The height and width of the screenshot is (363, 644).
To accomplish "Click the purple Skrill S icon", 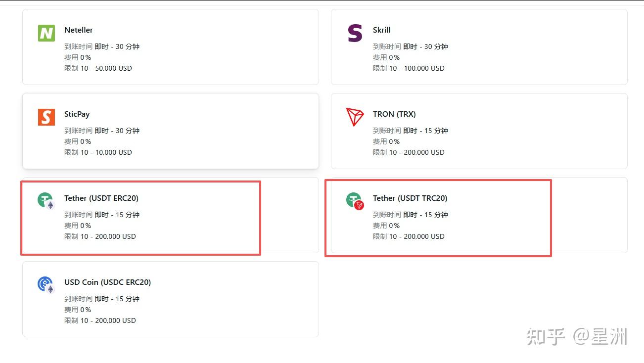I will coord(355,33).
